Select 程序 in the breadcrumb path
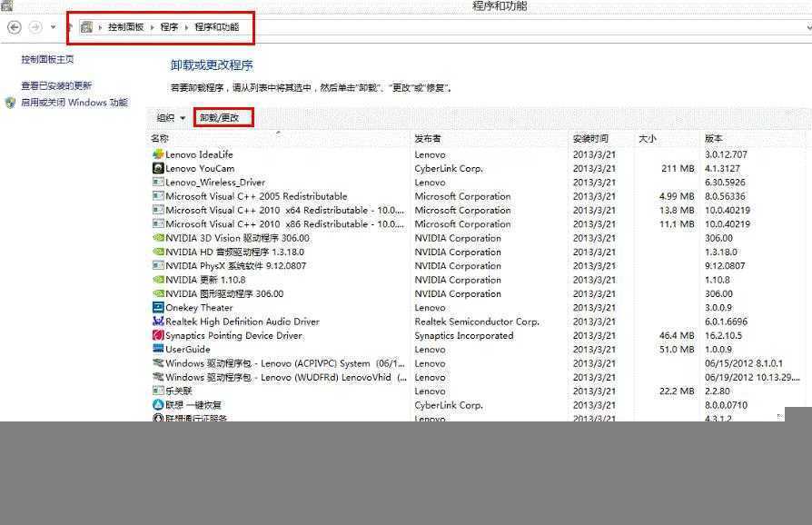 tap(169, 27)
